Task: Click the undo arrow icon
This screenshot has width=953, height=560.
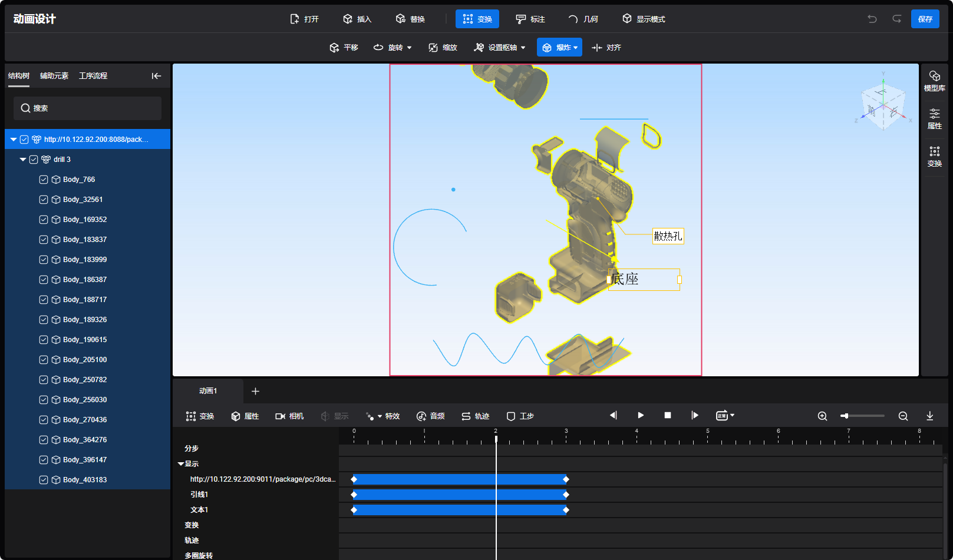Action: tap(872, 19)
